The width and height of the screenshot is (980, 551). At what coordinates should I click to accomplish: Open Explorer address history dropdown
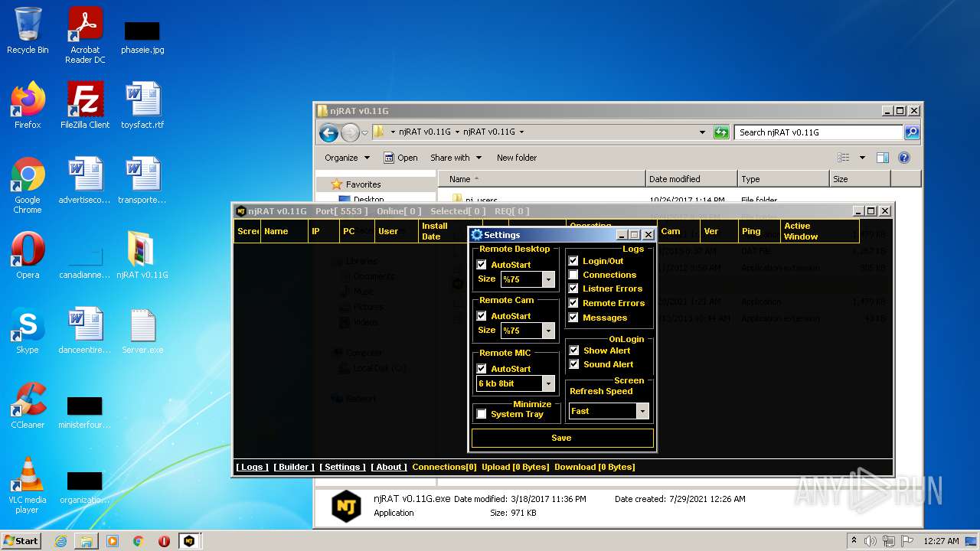(x=702, y=132)
